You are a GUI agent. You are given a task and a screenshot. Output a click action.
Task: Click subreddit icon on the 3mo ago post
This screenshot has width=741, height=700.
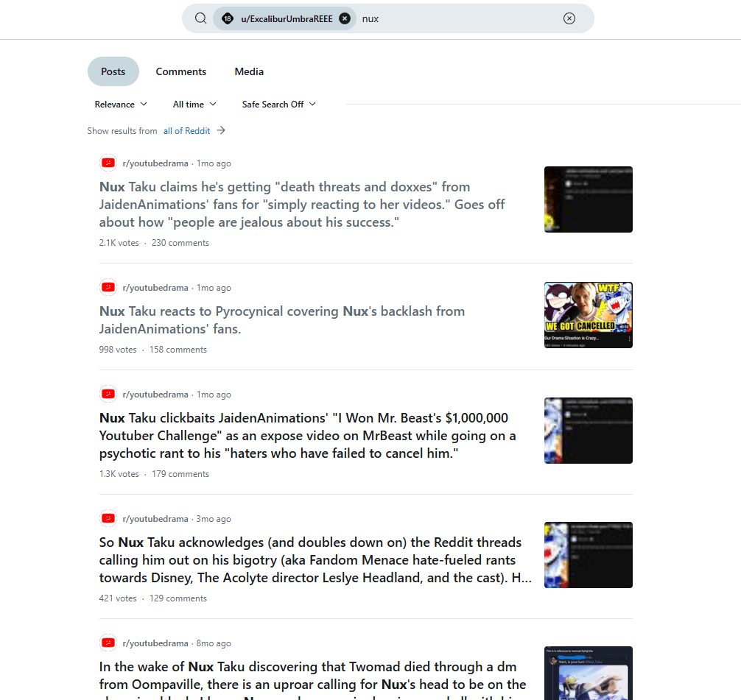pyautogui.click(x=108, y=518)
